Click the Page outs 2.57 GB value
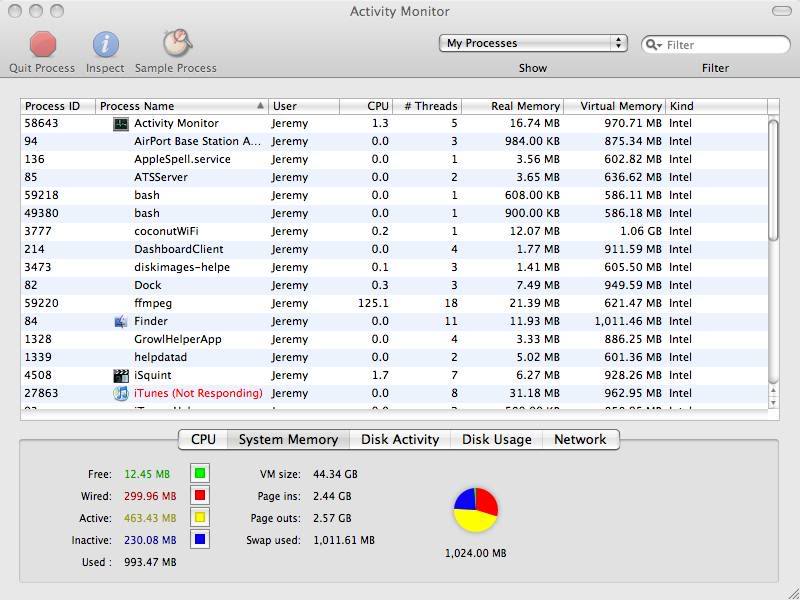This screenshot has width=800, height=600. 332,518
